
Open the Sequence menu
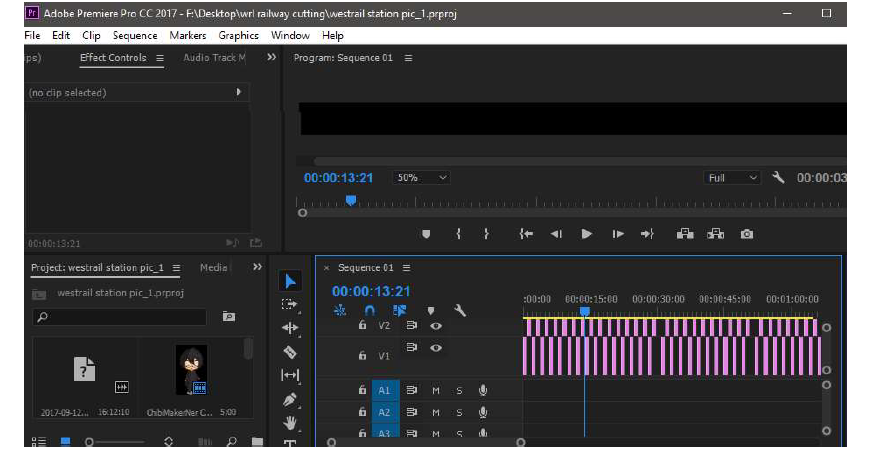click(x=134, y=35)
